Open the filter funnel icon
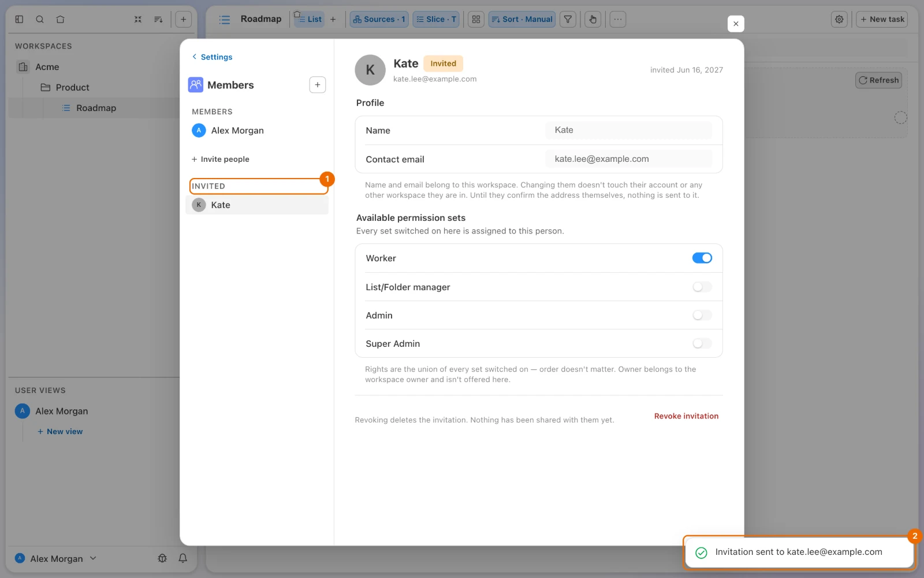Screen dimensions: 924x578 coord(568,19)
